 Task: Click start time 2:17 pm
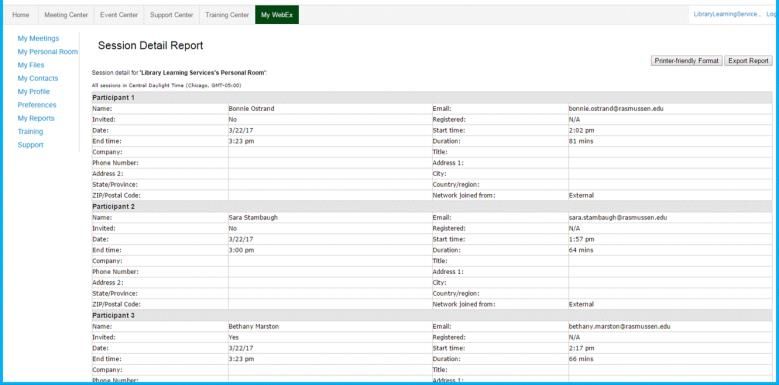581,348
